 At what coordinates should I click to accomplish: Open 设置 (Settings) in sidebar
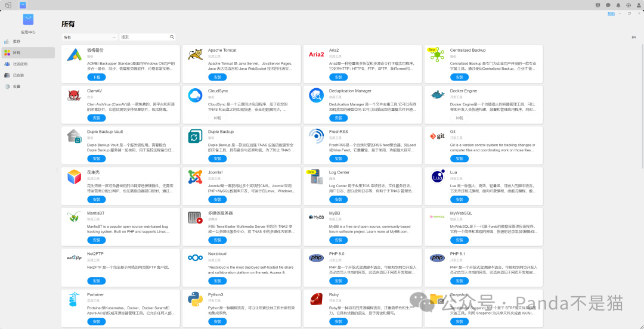(x=28, y=86)
